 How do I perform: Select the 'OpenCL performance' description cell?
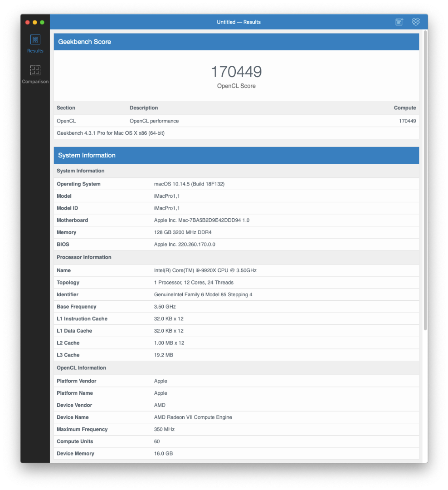[x=154, y=121]
